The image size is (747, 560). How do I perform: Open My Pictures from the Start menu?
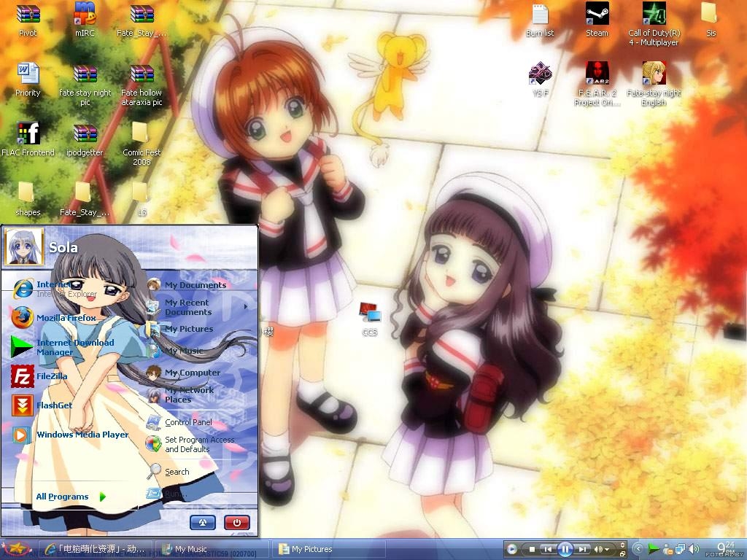click(x=180, y=329)
